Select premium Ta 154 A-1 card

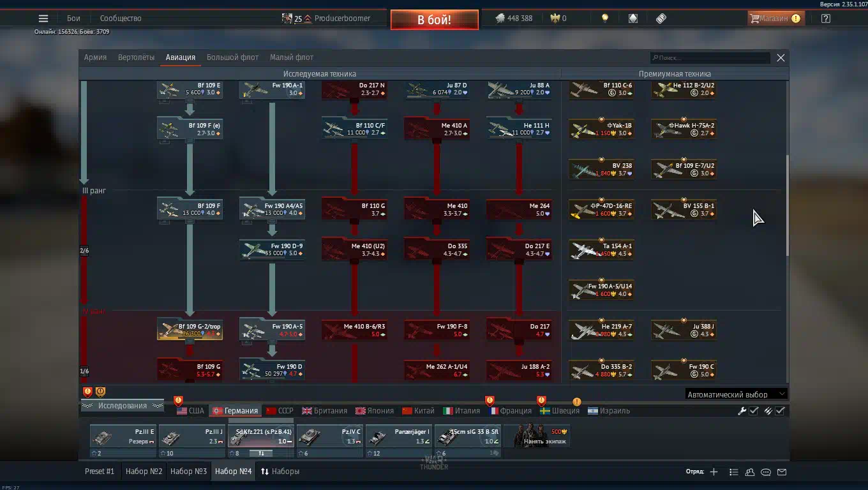[x=601, y=249]
